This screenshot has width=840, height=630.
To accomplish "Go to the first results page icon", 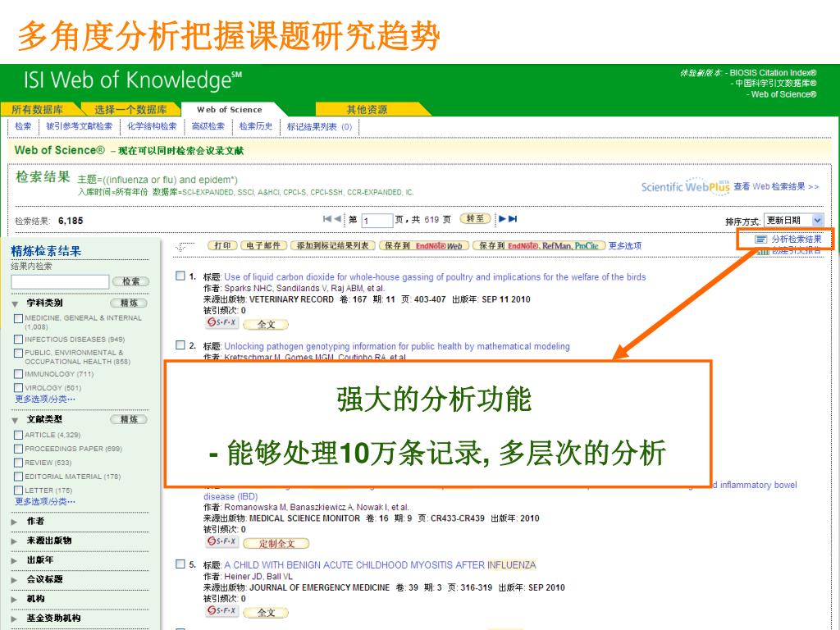I will 327,218.
